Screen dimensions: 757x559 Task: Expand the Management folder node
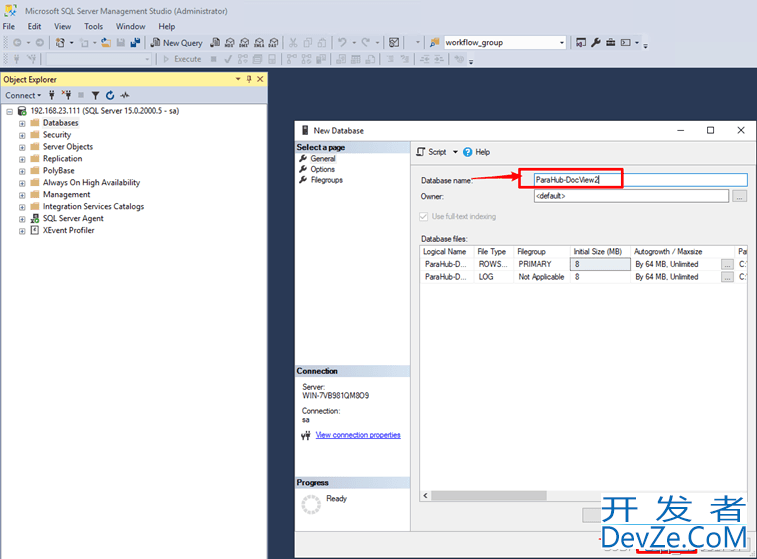(x=22, y=196)
